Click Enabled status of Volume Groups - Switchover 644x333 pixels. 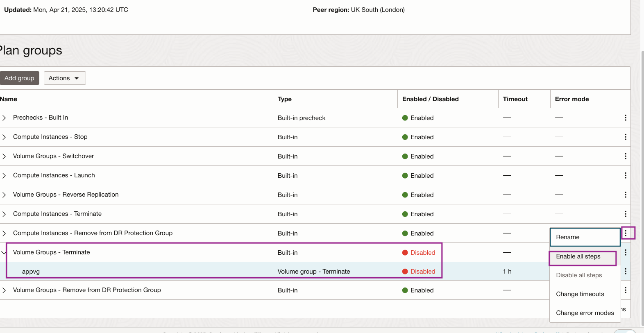click(418, 156)
